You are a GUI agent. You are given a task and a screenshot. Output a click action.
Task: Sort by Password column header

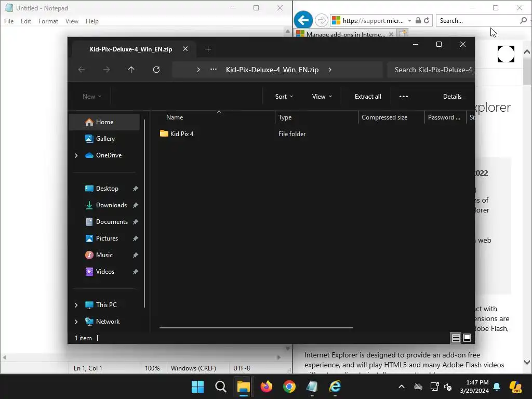(445, 117)
